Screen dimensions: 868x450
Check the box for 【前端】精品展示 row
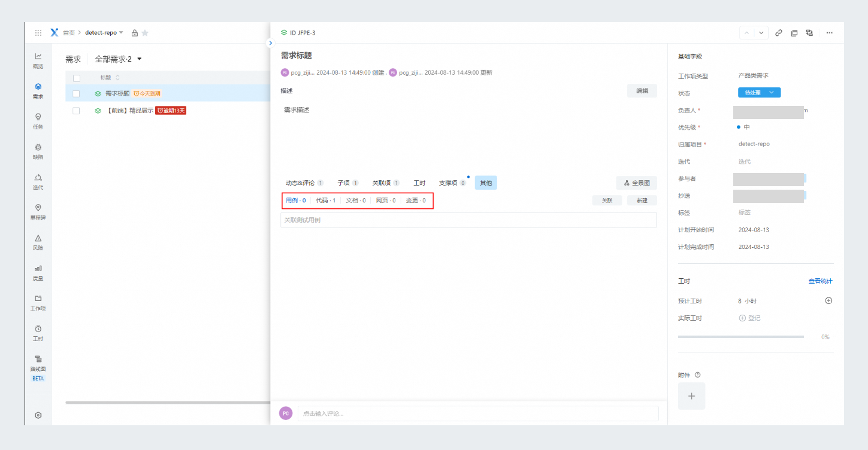[x=76, y=111]
